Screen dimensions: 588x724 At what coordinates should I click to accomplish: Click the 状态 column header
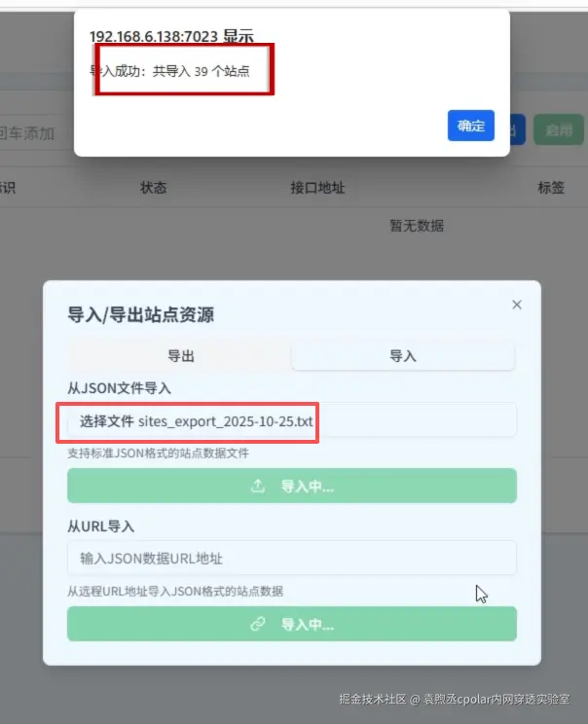[x=154, y=188]
